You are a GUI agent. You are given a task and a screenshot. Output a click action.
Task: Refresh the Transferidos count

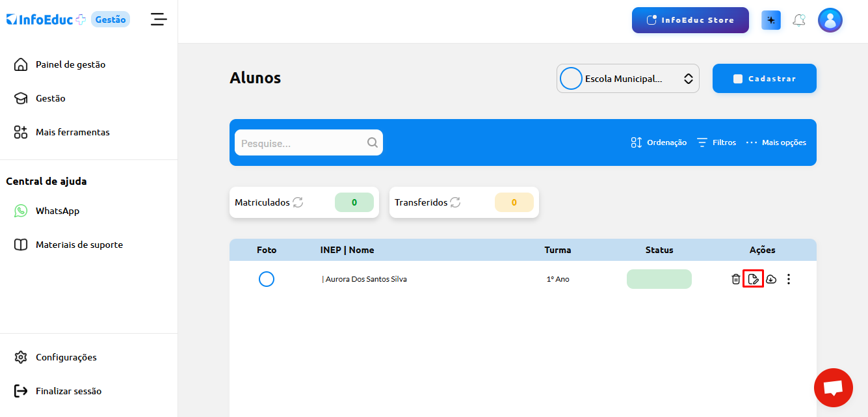(455, 202)
